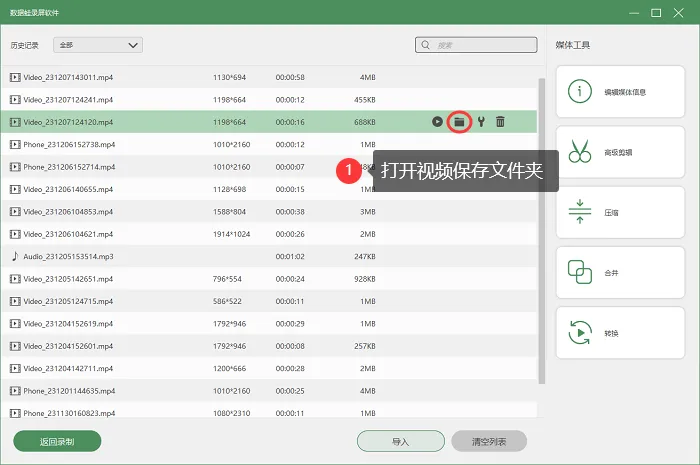Select Phone_231206152714.mp4 row
The width and height of the screenshot is (700, 465).
pos(269,167)
